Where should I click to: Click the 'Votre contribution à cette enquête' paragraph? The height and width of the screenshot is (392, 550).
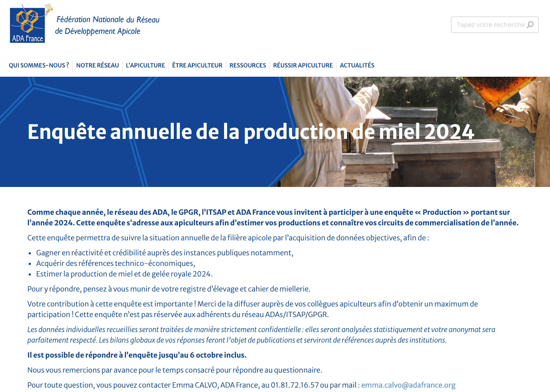tap(252, 309)
